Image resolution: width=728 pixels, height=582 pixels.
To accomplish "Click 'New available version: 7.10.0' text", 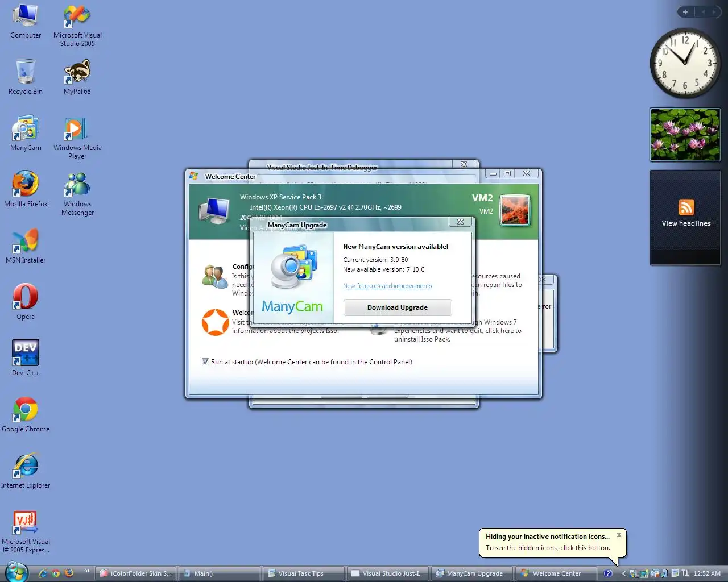I will point(384,269).
